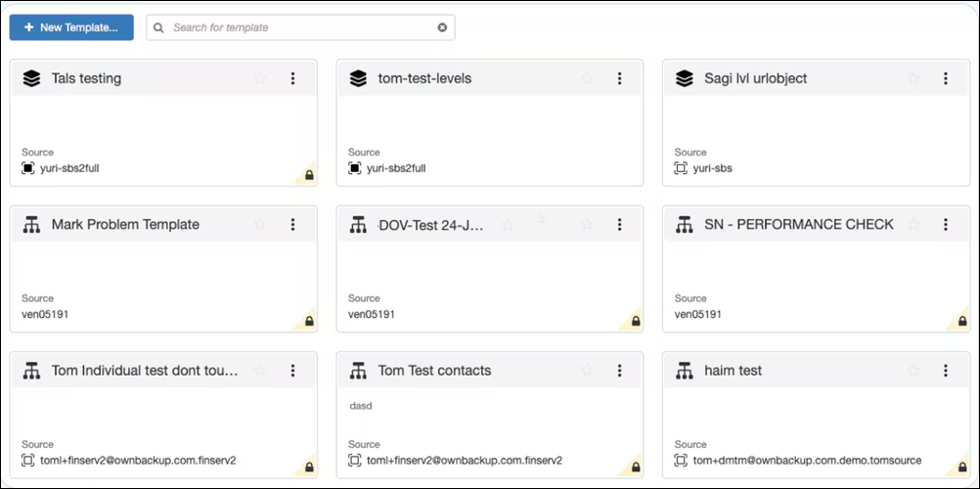This screenshot has width=980, height=489.
Task: Click hierarchy icon on Tom Individual test card
Action: 31,371
